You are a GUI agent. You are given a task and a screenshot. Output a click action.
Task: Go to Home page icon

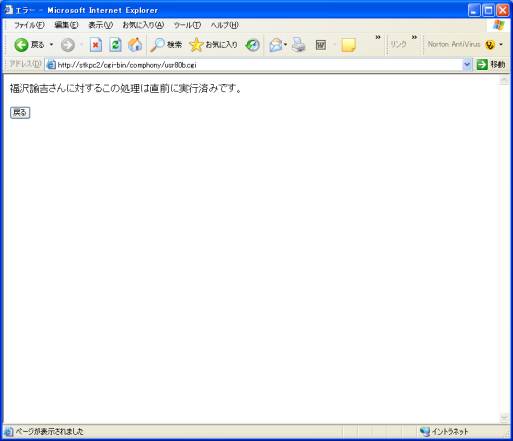[135, 45]
